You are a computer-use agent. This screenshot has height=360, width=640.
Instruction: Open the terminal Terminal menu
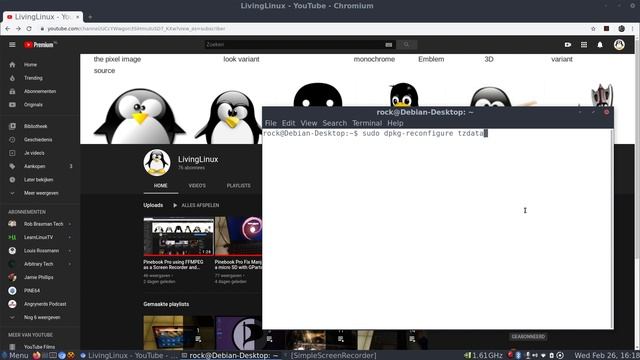[x=367, y=123]
